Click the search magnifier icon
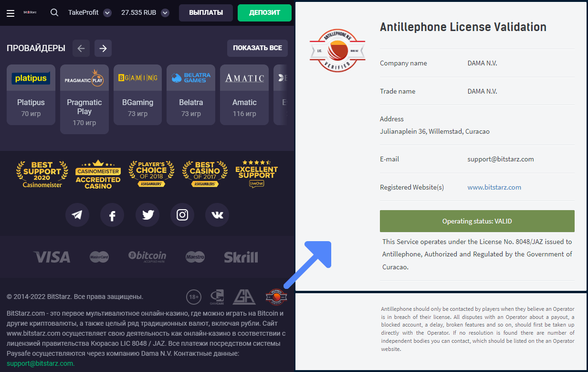Screen dimensions: 588x372 coord(54,13)
